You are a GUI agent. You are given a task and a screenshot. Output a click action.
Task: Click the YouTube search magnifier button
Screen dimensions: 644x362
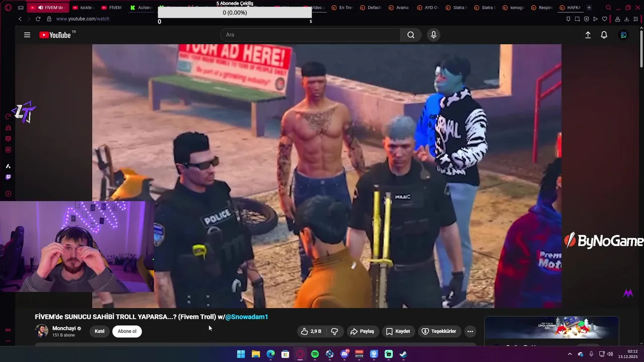pyautogui.click(x=411, y=35)
